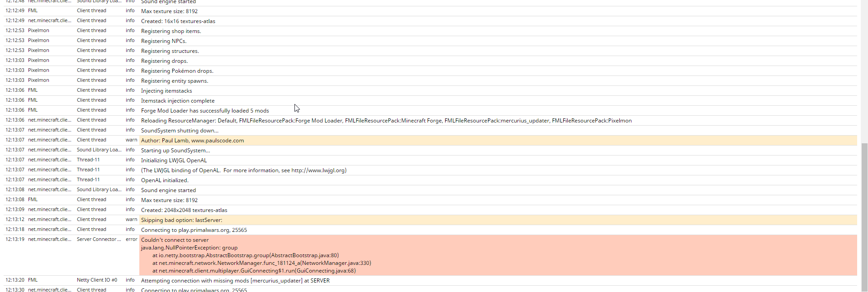Click the "Netty Client IO #0" thread cell
This screenshot has width=868, height=292.
[x=97, y=280]
